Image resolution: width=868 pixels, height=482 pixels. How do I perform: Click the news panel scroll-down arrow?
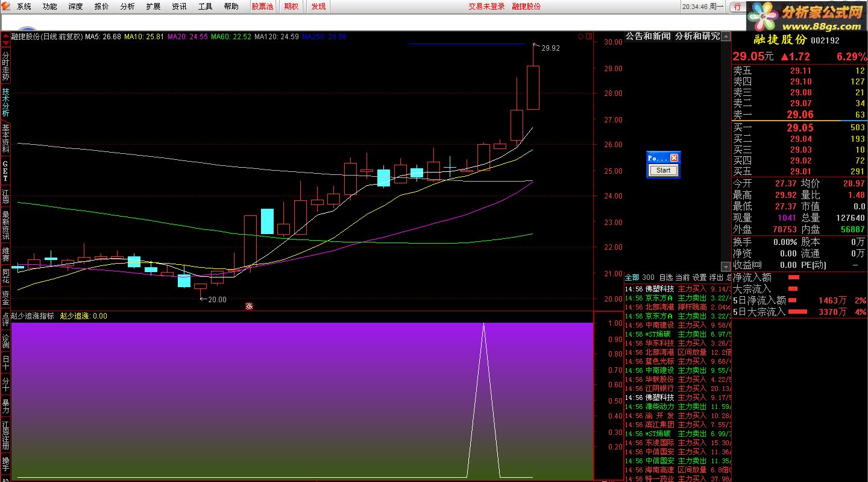726,266
